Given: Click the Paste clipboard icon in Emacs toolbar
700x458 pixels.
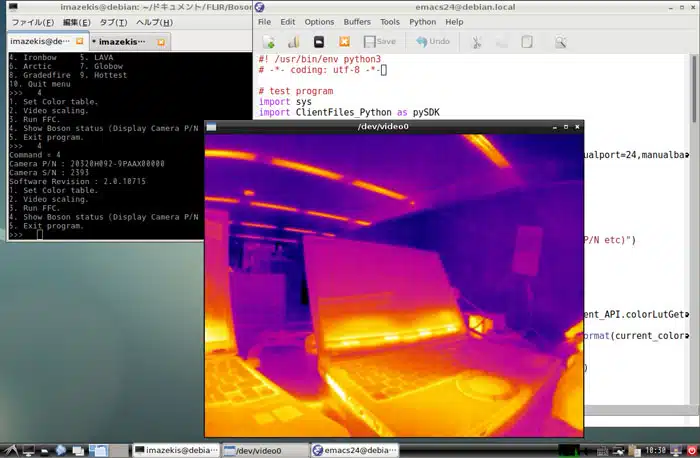Looking at the screenshot, I should [527, 42].
